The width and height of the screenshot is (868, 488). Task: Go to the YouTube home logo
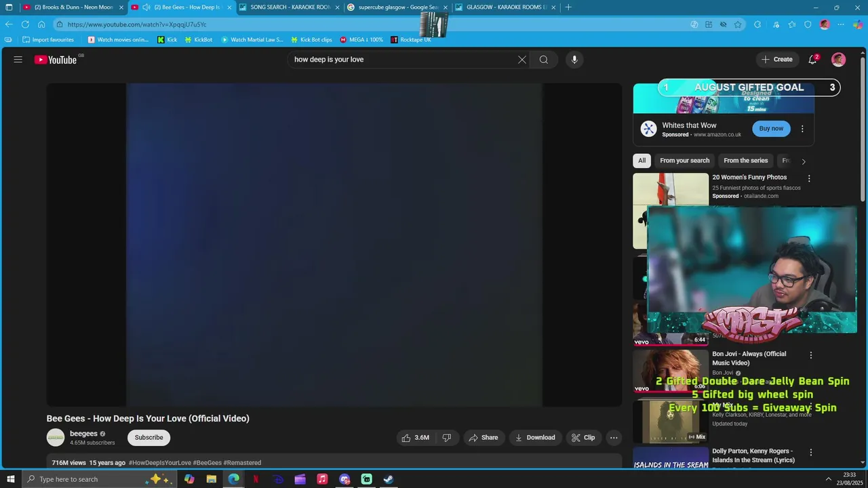tap(56, 60)
